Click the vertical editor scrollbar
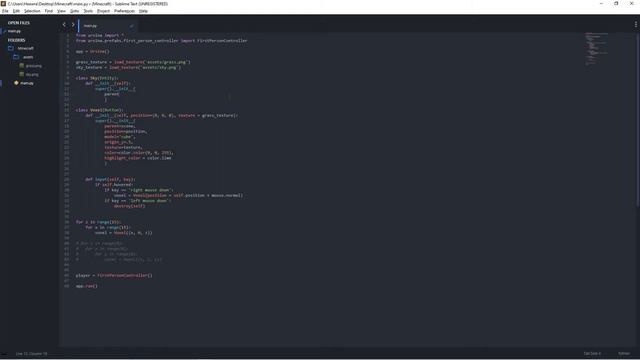Viewport: 640px width, 360px height. pos(638,120)
